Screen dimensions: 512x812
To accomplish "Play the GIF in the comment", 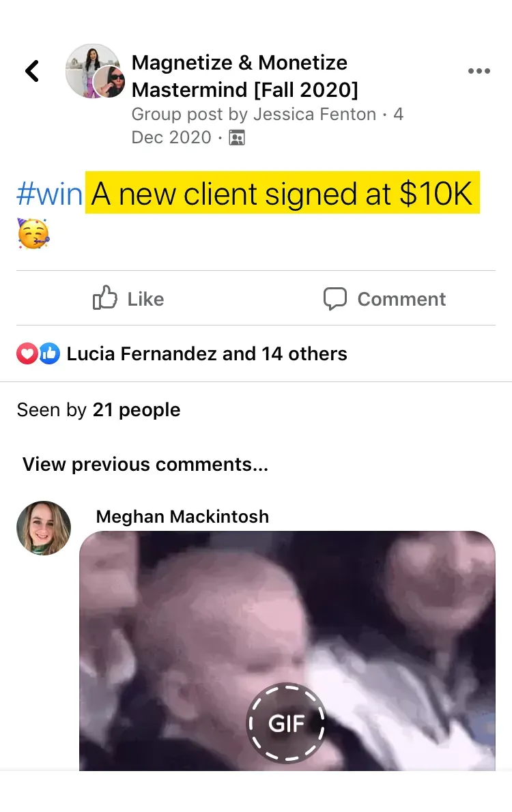I will 287,723.
